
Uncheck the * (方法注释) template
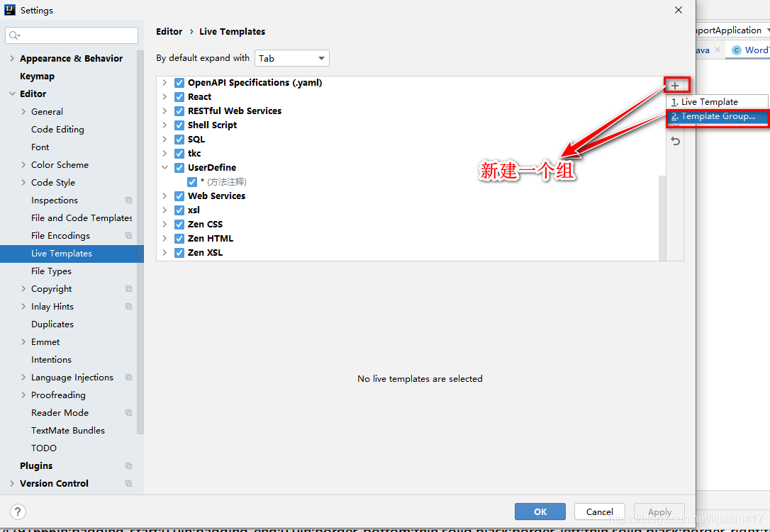(x=192, y=182)
